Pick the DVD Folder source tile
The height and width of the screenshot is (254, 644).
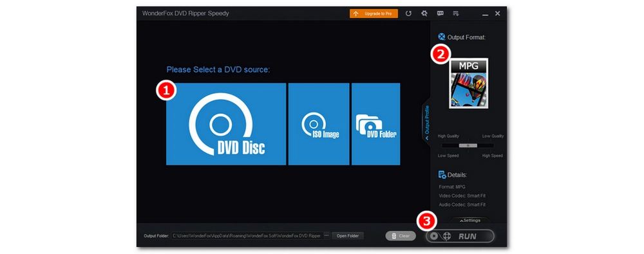pos(376,124)
